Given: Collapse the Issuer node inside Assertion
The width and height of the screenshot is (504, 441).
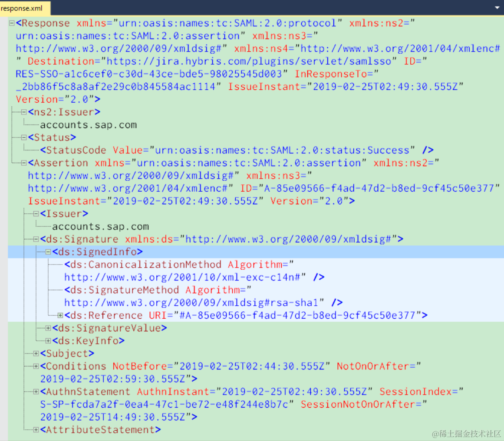Looking at the screenshot, I should pyautogui.click(x=36, y=214).
